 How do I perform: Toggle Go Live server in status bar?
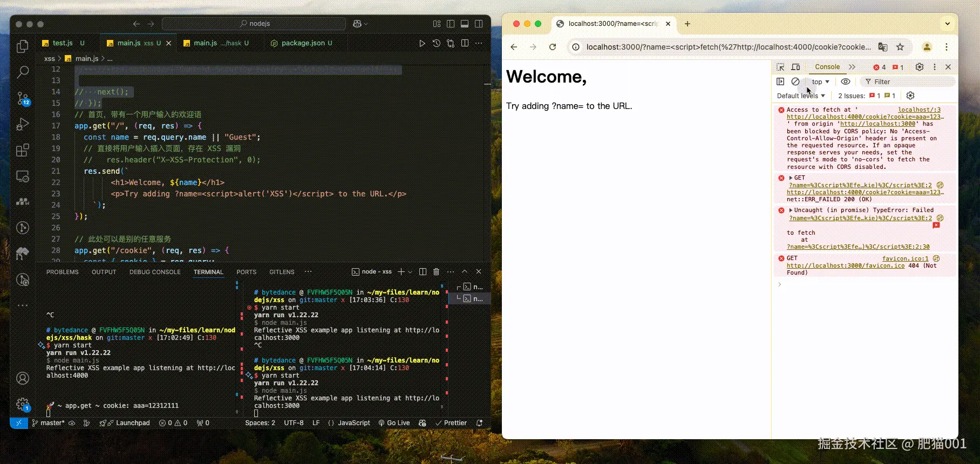click(394, 423)
